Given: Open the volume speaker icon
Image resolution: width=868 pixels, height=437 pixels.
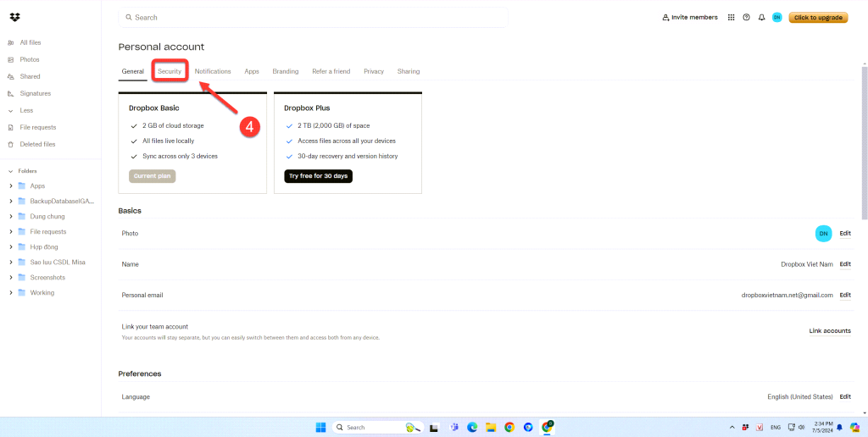Looking at the screenshot, I should pos(801,427).
